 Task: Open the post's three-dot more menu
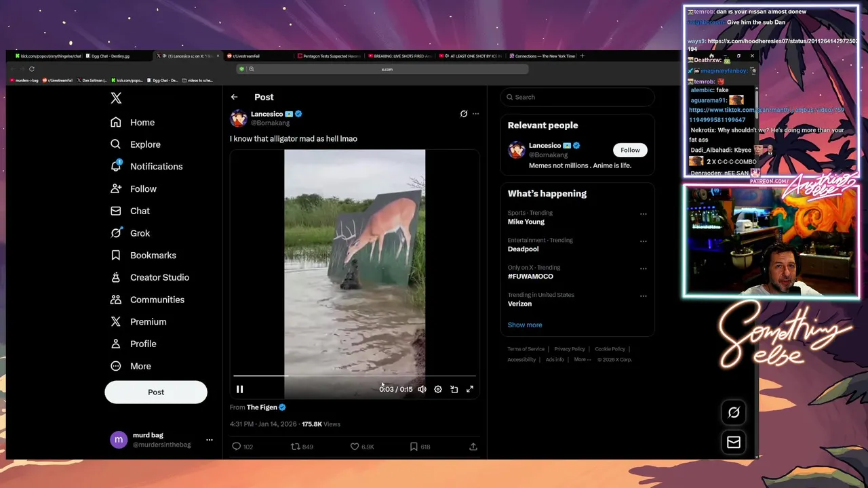(475, 114)
